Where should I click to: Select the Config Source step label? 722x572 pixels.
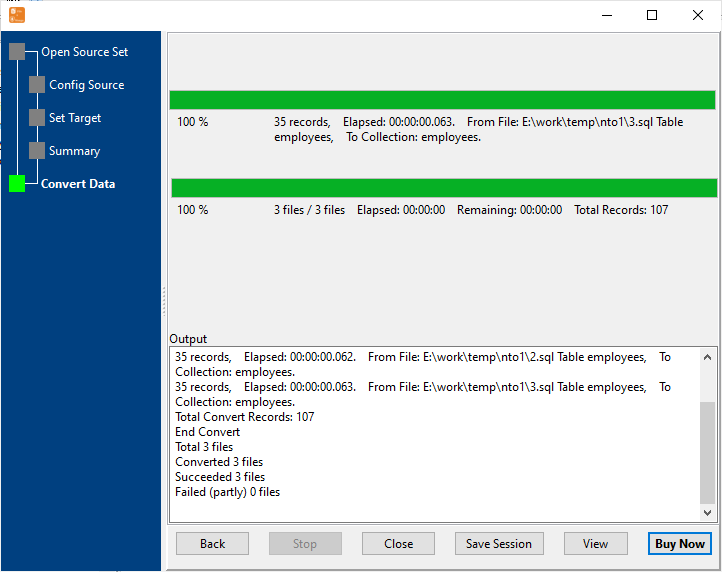86,85
